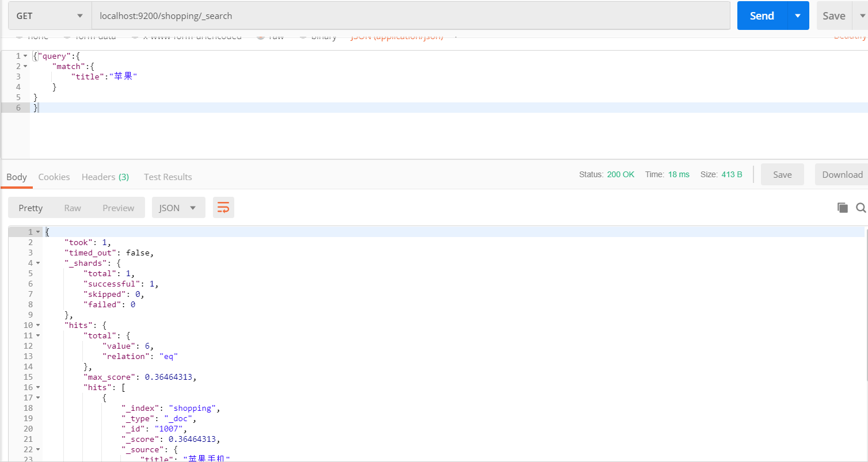868x462 pixels.
Task: Open the Test Results tab
Action: [x=168, y=177]
